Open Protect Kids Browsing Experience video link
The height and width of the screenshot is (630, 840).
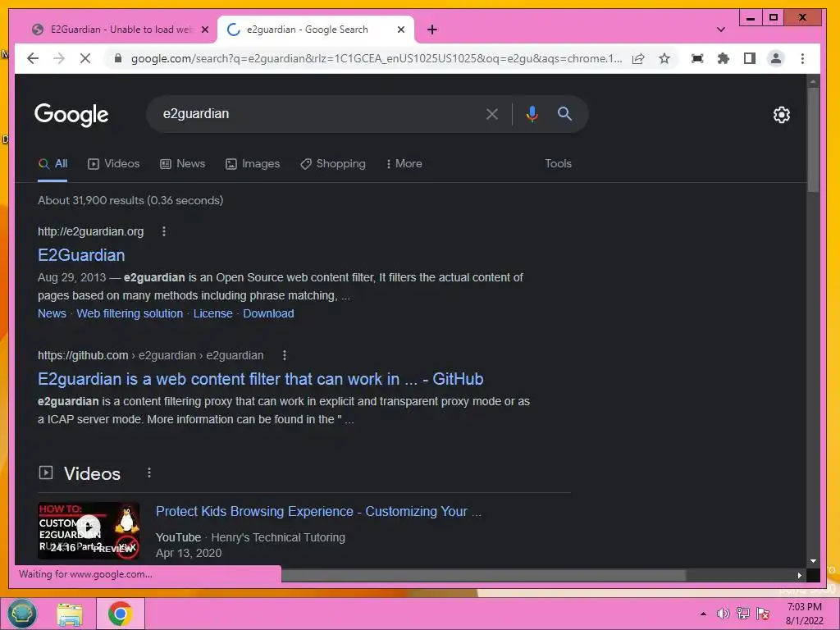pos(319,512)
